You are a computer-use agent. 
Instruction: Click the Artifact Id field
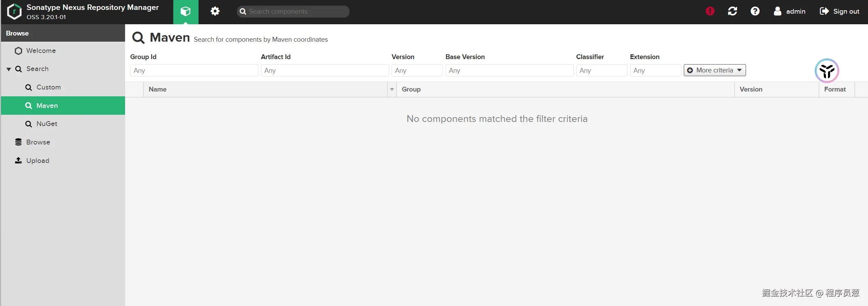tap(325, 70)
